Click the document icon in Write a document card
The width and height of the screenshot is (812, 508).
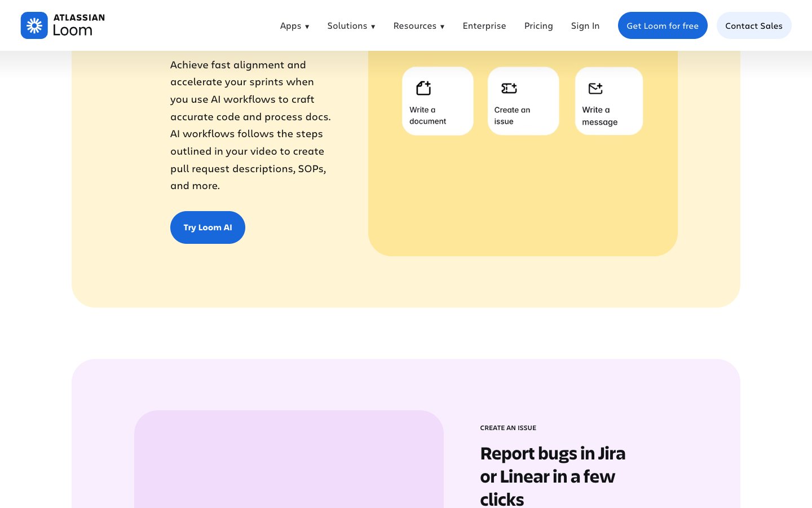coord(423,88)
